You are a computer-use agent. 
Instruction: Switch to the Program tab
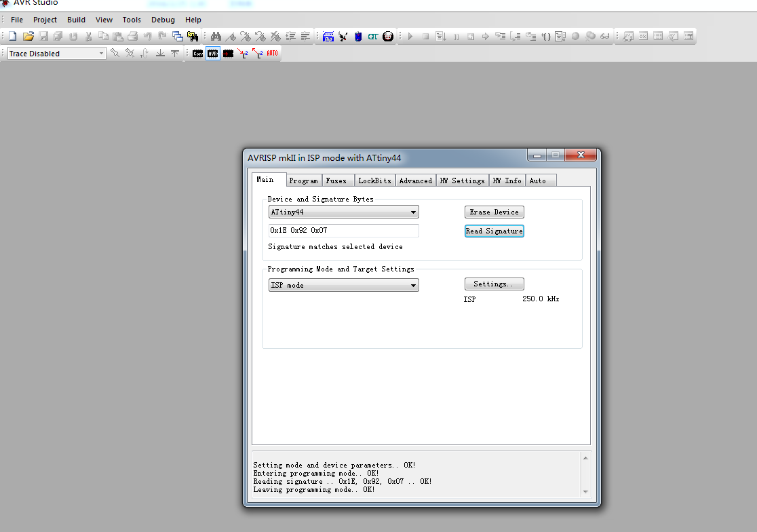(x=304, y=180)
